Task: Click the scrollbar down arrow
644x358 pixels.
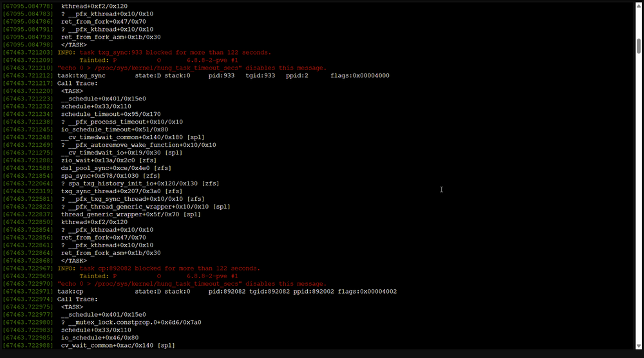Action: click(x=639, y=346)
